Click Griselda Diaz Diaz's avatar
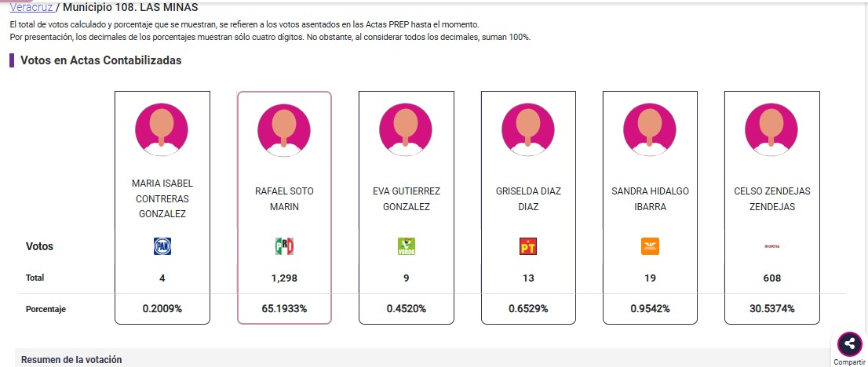Viewport: 868px width, 367px height. click(528, 128)
